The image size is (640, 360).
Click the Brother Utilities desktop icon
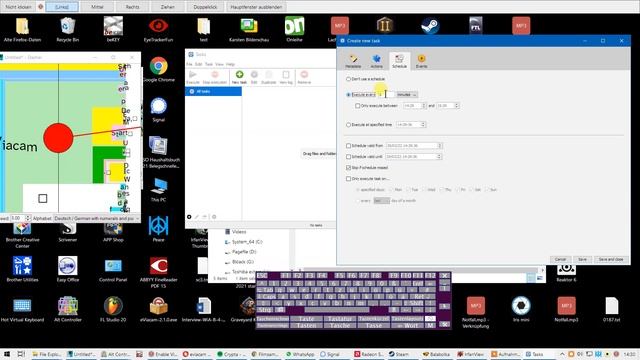point(22,269)
